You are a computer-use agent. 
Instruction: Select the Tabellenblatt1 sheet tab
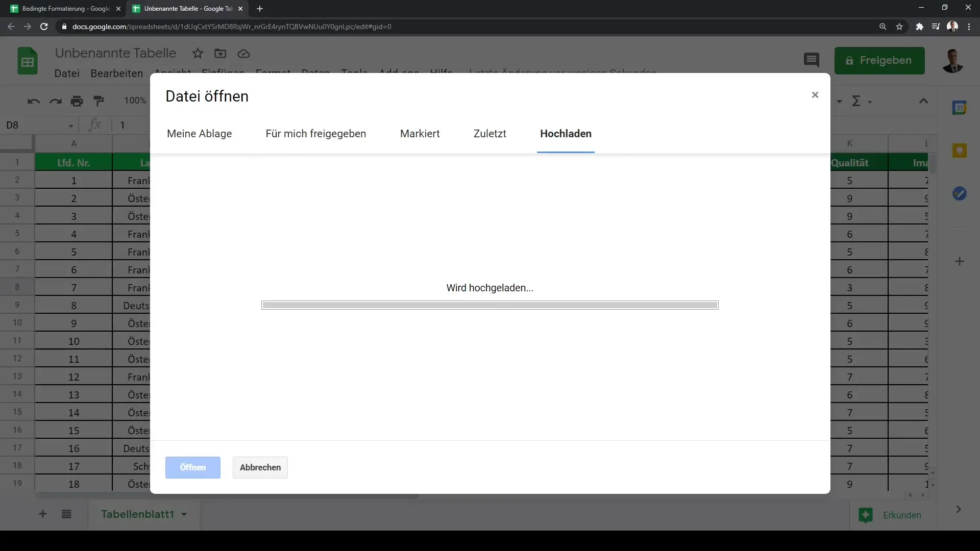click(137, 514)
